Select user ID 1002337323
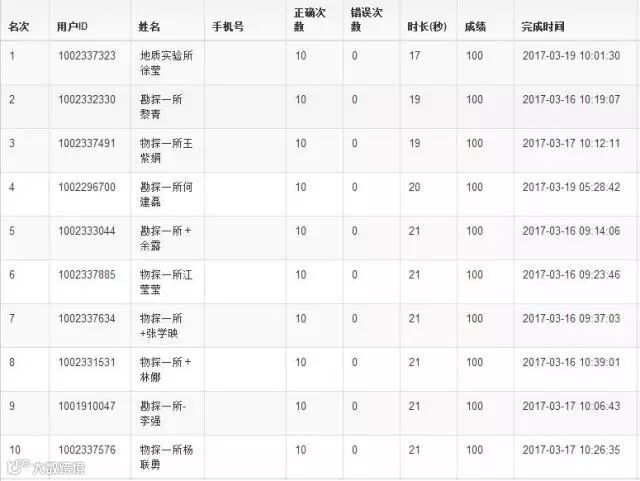The width and height of the screenshot is (640, 481). click(87, 56)
